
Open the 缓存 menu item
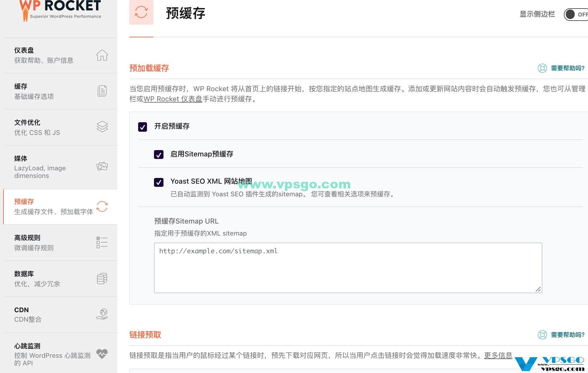tap(60, 92)
